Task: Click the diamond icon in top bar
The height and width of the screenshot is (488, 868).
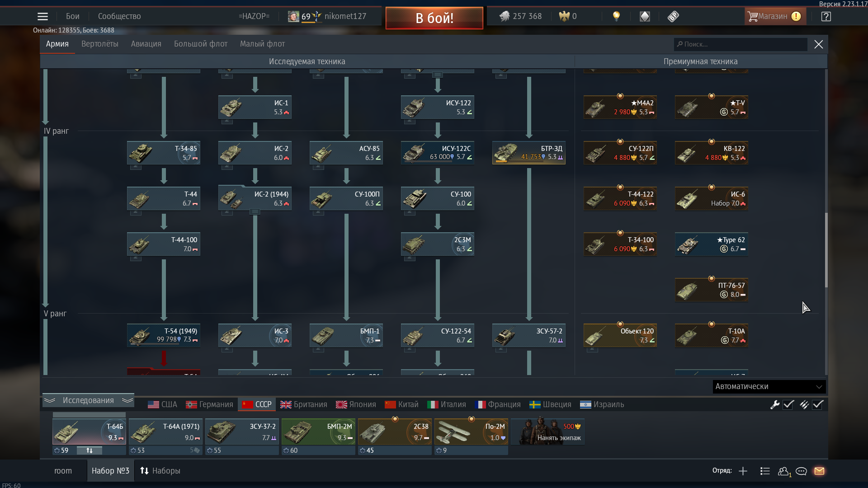Action: [x=645, y=16]
